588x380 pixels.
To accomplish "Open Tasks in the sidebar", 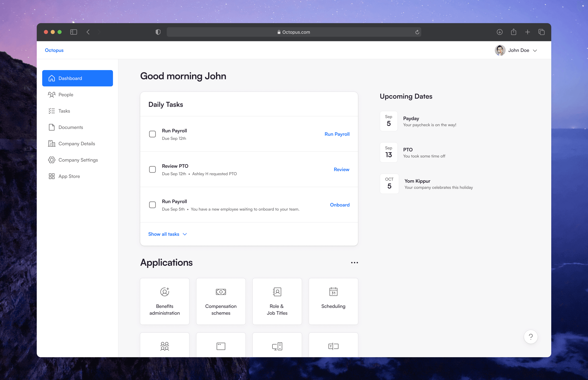I will [x=77, y=111].
